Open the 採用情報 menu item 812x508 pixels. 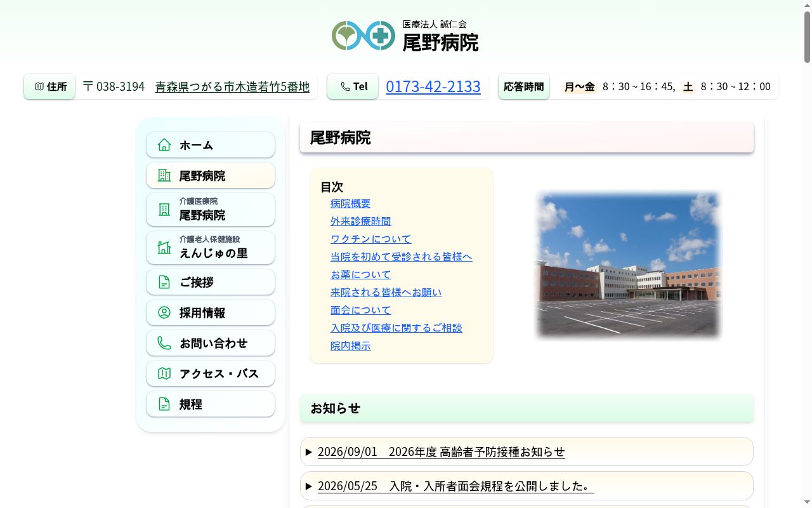click(211, 312)
